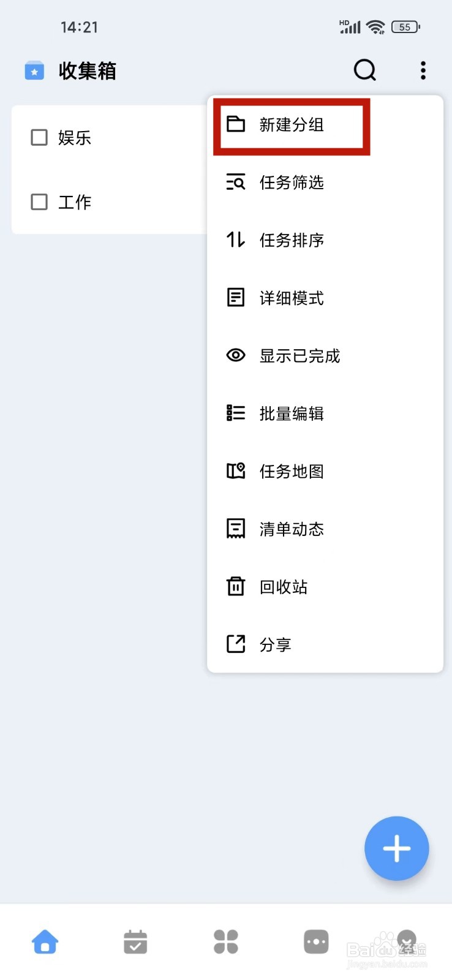Choose 任务筛选 in the menu
The height and width of the screenshot is (980, 452).
tap(325, 183)
